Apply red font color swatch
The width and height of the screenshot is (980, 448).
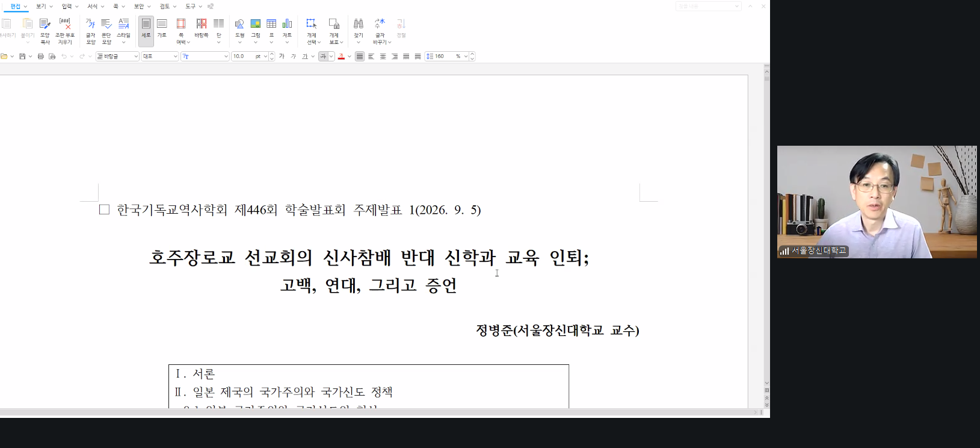click(341, 57)
